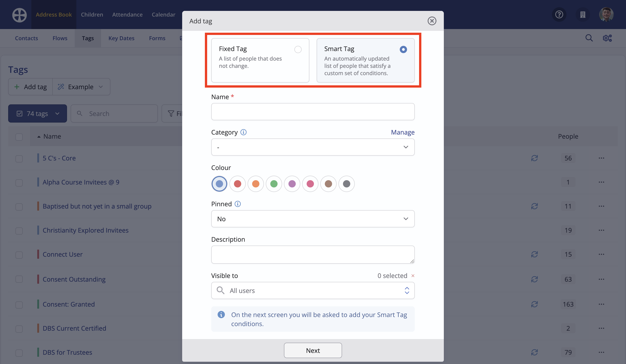Screen dimensions: 626x364
Task: Click the search magnifier icon in the sub-navigation
Action: click(x=589, y=38)
